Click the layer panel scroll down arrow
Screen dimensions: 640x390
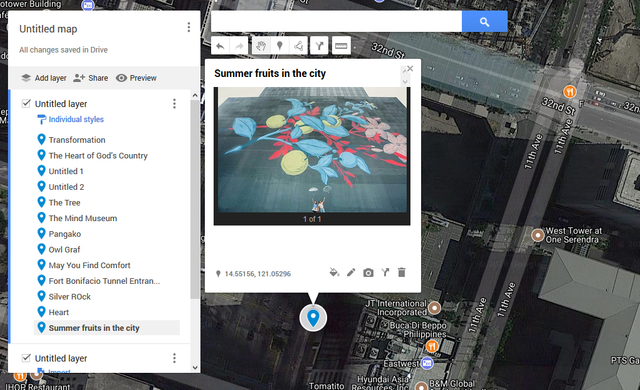click(195, 368)
